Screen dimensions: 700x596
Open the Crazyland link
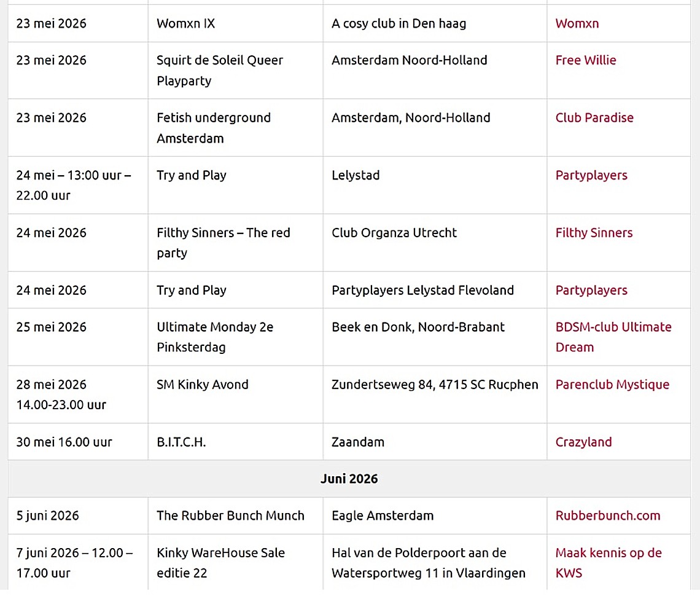click(583, 443)
